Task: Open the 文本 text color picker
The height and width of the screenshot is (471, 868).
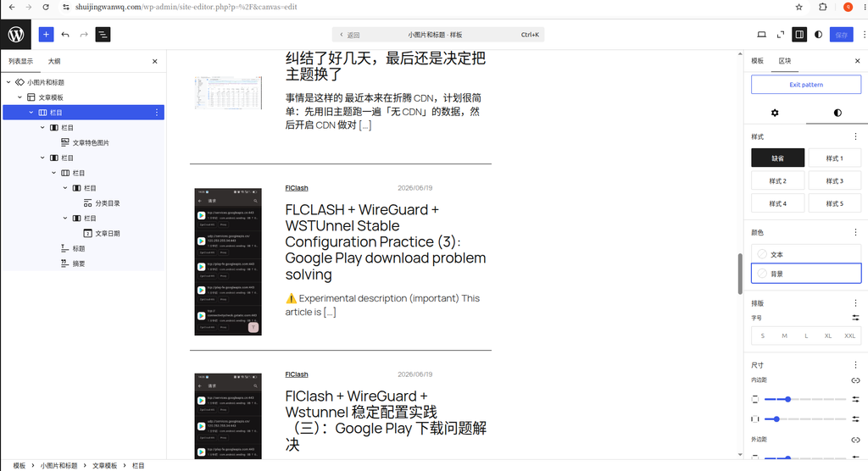Action: tap(806, 254)
